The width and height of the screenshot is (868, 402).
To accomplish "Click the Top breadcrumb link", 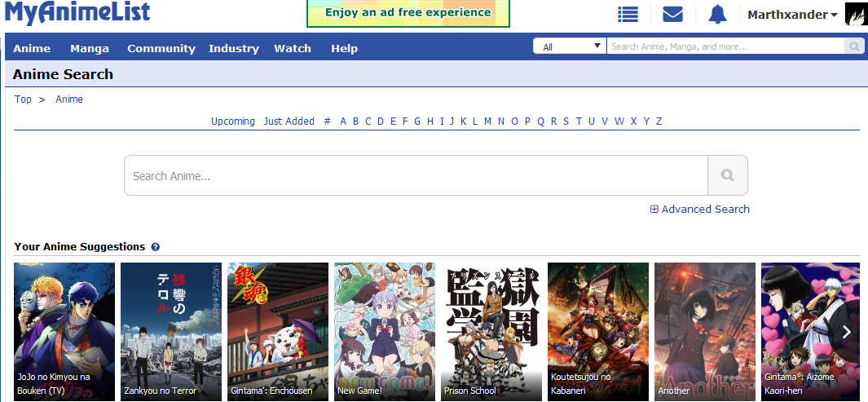I will tap(23, 99).
